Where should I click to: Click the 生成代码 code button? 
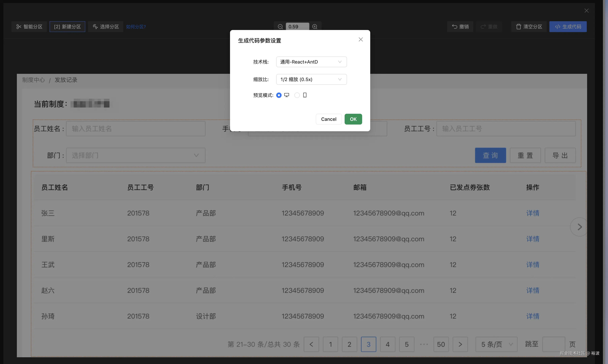pos(568,26)
